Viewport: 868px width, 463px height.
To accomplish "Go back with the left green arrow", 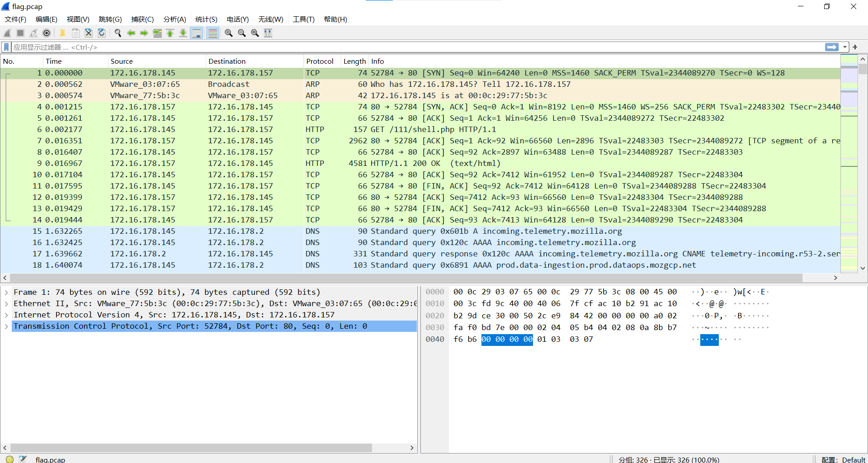I will [x=131, y=33].
